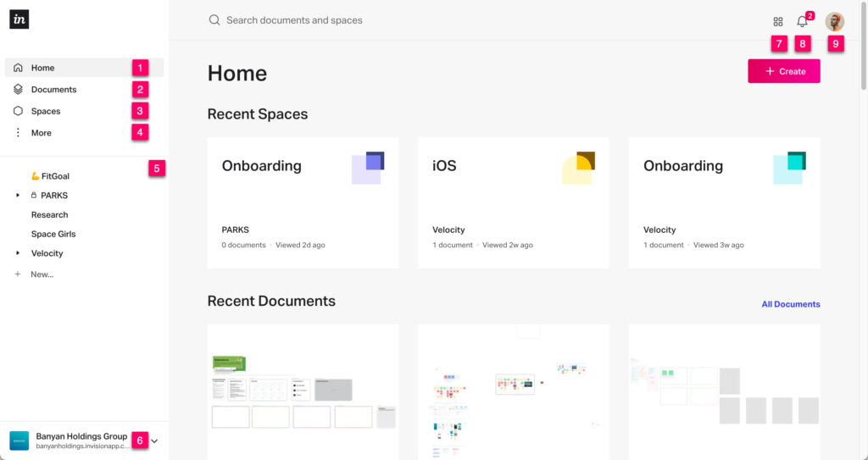This screenshot has height=460, width=868.
Task: Click the search documents and spaces field
Action: (x=294, y=20)
